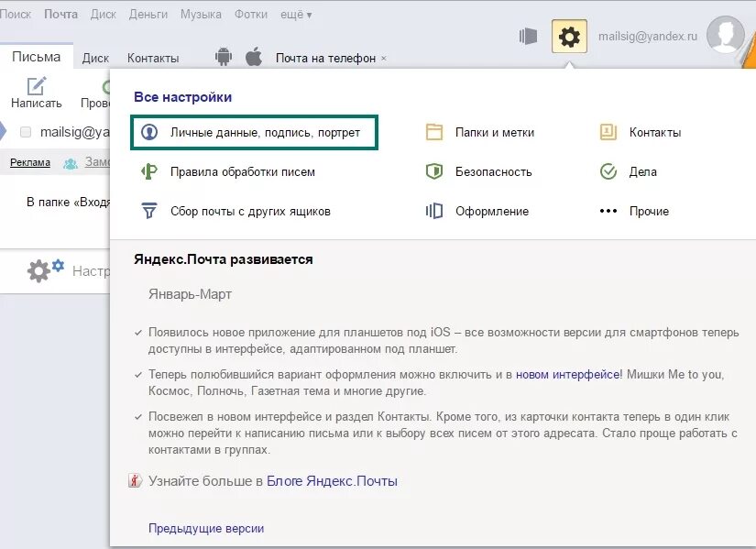
Task: Open the Контакты tab
Action: (x=153, y=58)
